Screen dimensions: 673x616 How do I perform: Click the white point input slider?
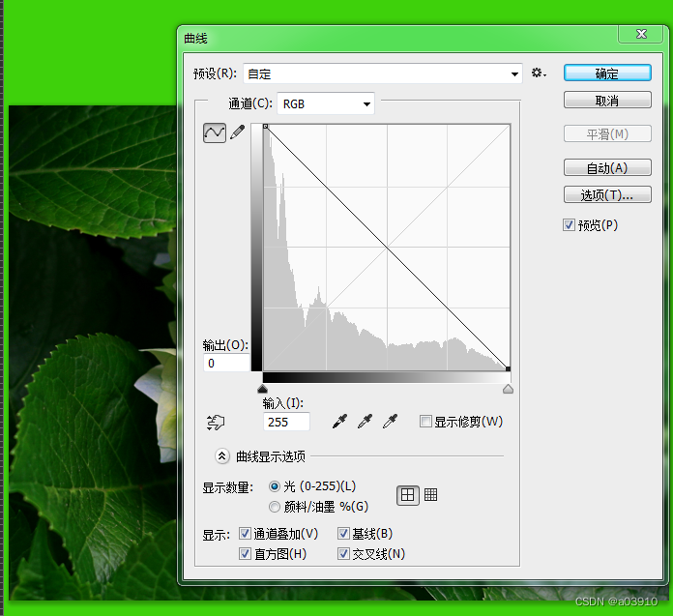(x=508, y=389)
